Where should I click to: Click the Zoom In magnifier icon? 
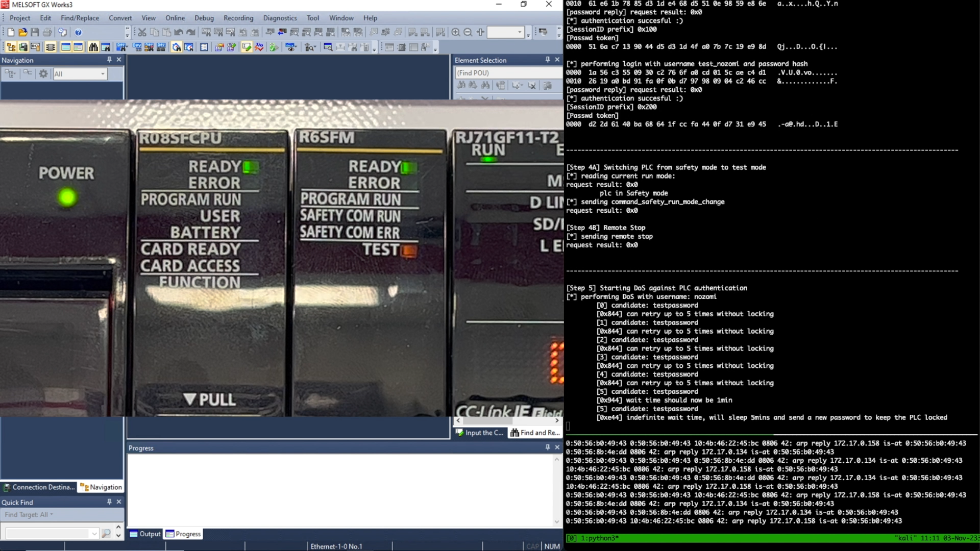(x=455, y=32)
